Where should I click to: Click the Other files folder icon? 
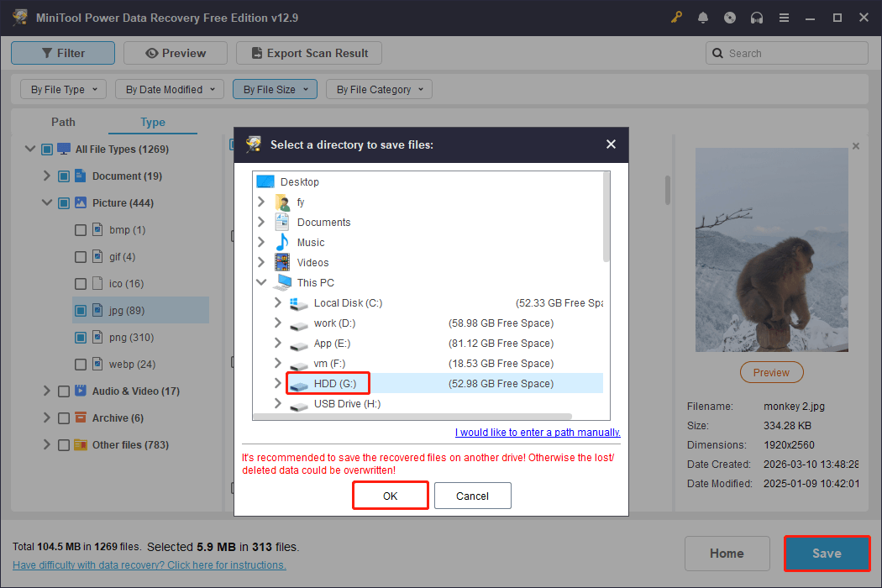click(x=81, y=444)
